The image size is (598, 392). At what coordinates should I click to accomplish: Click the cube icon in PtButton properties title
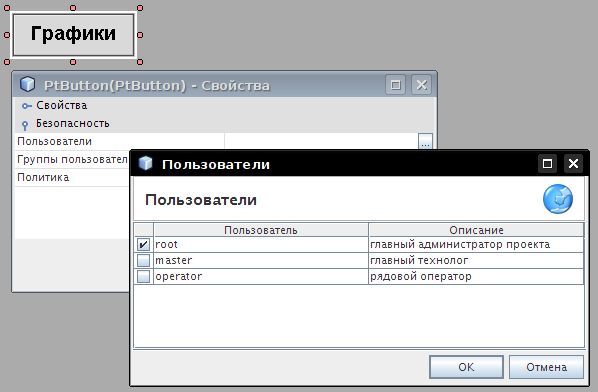tap(27, 85)
